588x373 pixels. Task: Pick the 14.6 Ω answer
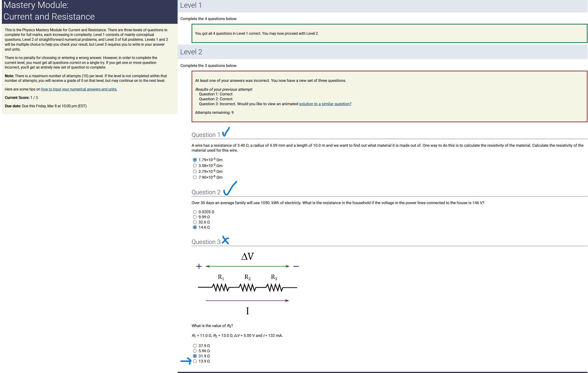(195, 227)
